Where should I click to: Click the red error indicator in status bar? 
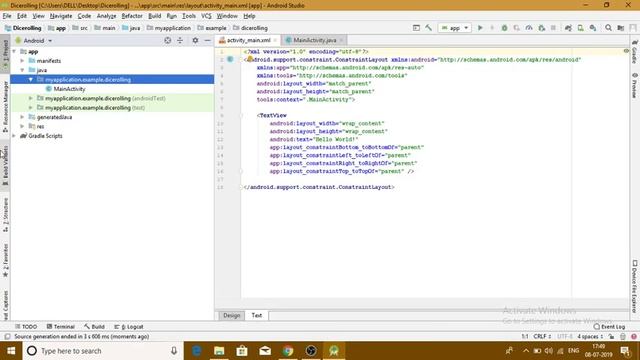[x=634, y=337]
